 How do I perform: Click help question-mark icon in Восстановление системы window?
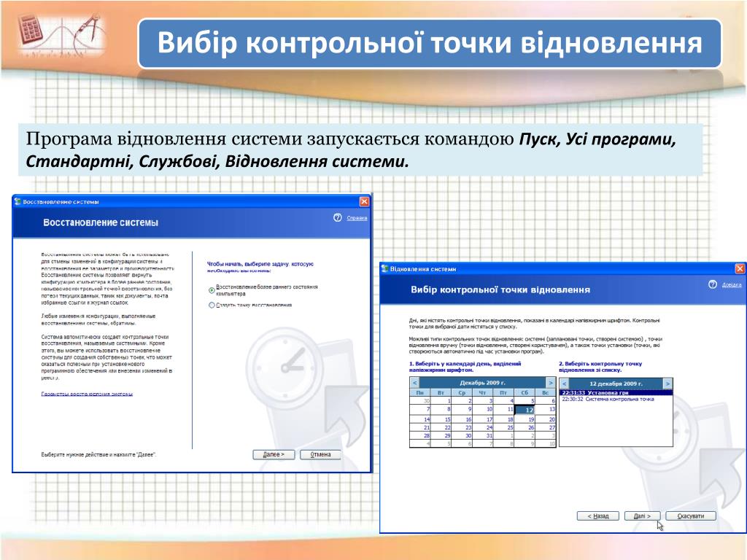(338, 217)
